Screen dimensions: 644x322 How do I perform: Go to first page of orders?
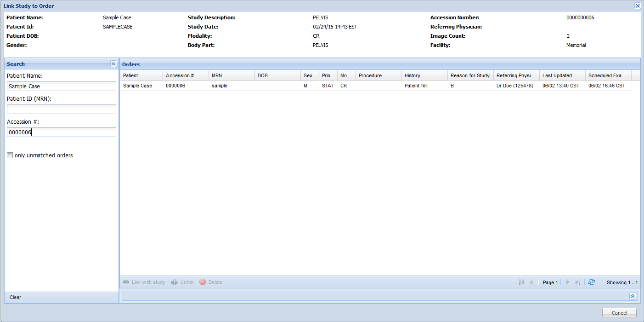point(521,282)
